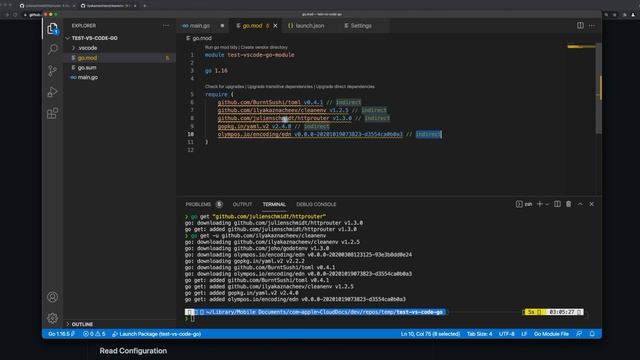Select go.mod in file explorer
640x360 pixels.
point(119,58)
